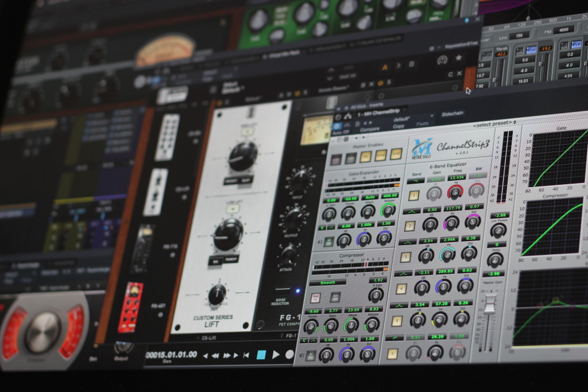588x392 pixels.
Task: Click the Stop button in the transport bar
Action: pyautogui.click(x=261, y=355)
